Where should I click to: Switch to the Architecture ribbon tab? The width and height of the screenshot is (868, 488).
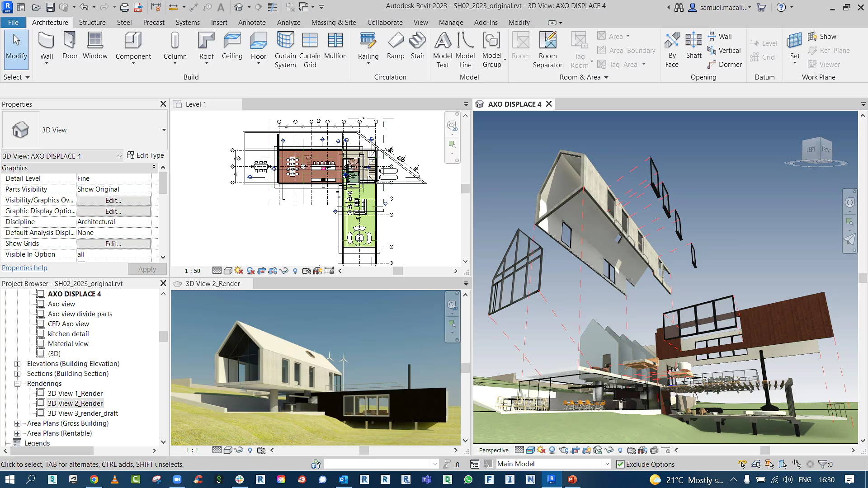[49, 22]
